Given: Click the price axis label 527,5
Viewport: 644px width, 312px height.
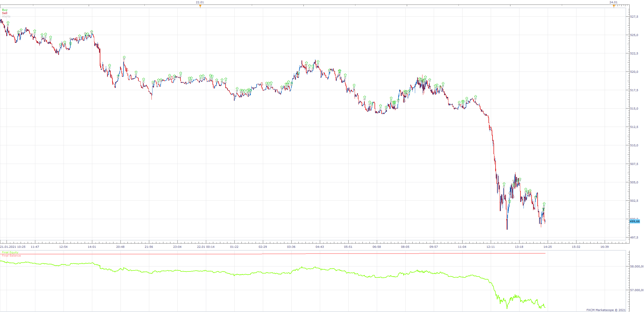Looking at the screenshot, I should pos(634,17).
